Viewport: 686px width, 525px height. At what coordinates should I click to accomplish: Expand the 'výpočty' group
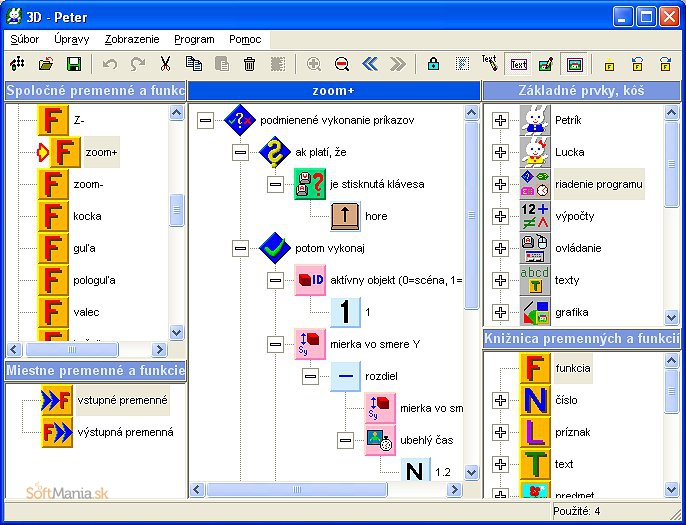pos(501,216)
